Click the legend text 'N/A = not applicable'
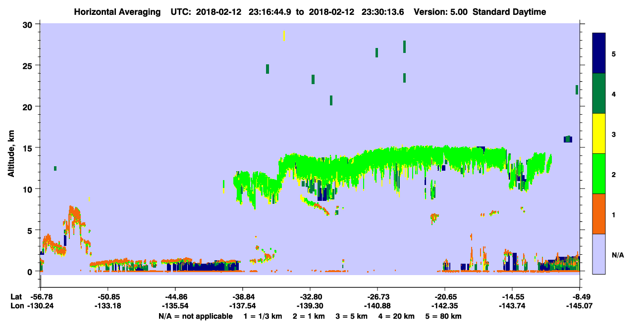The image size is (644, 330). point(195,316)
